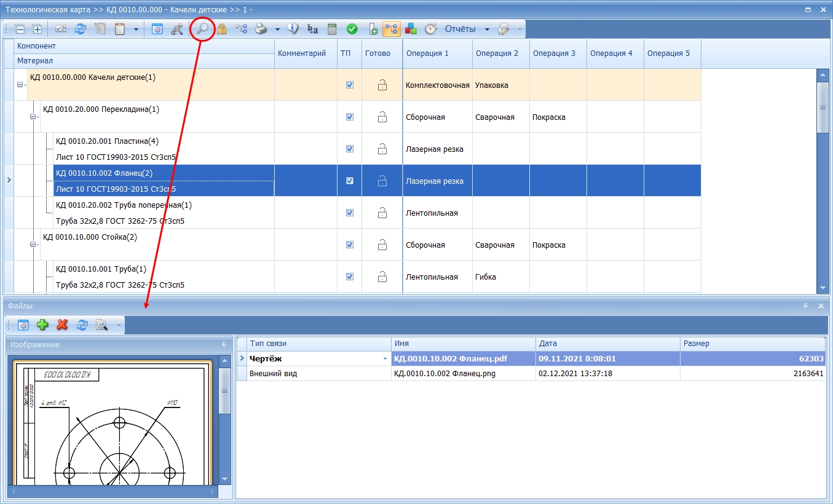This screenshot has width=833, height=504.
Task: Open the Чертёж link type dropdown
Action: click(384, 359)
